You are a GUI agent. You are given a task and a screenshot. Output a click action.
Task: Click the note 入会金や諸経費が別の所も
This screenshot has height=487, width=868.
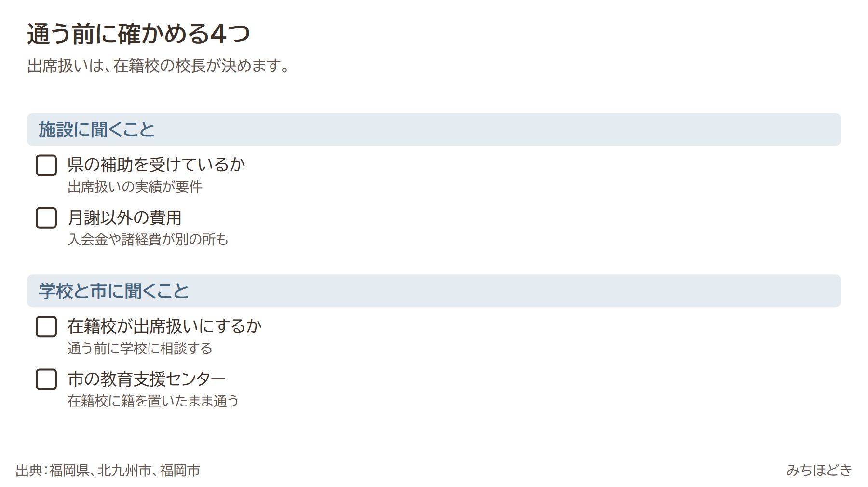(148, 240)
